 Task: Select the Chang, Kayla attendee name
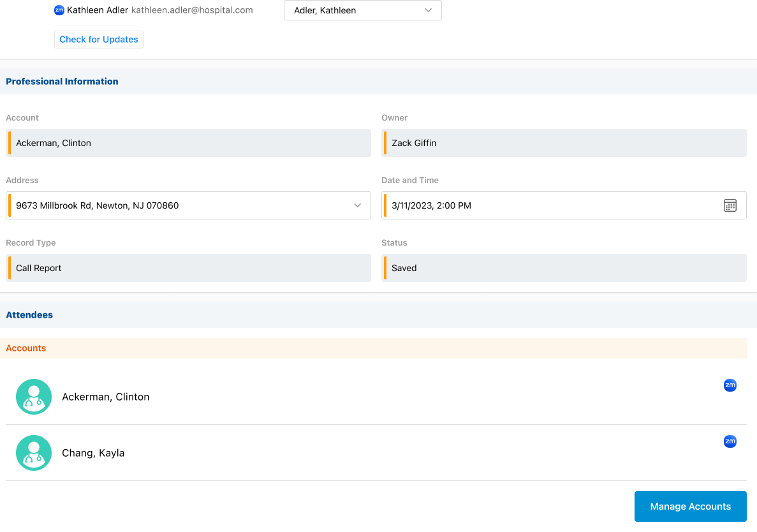(x=93, y=453)
